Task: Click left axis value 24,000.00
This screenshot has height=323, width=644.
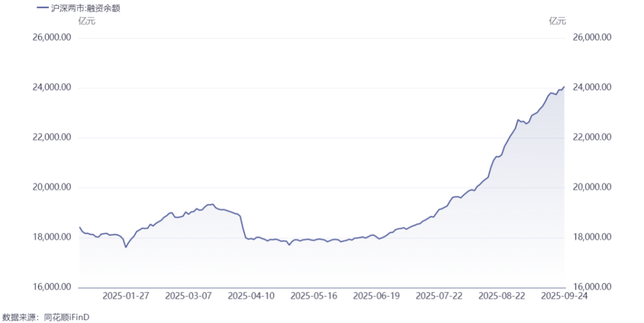Action: (52, 88)
